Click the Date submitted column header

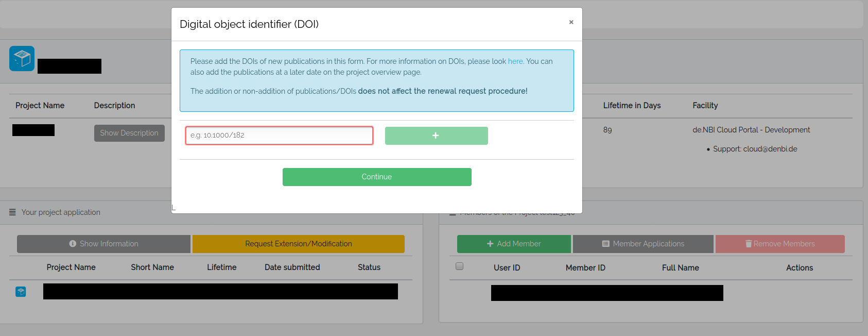tap(292, 267)
